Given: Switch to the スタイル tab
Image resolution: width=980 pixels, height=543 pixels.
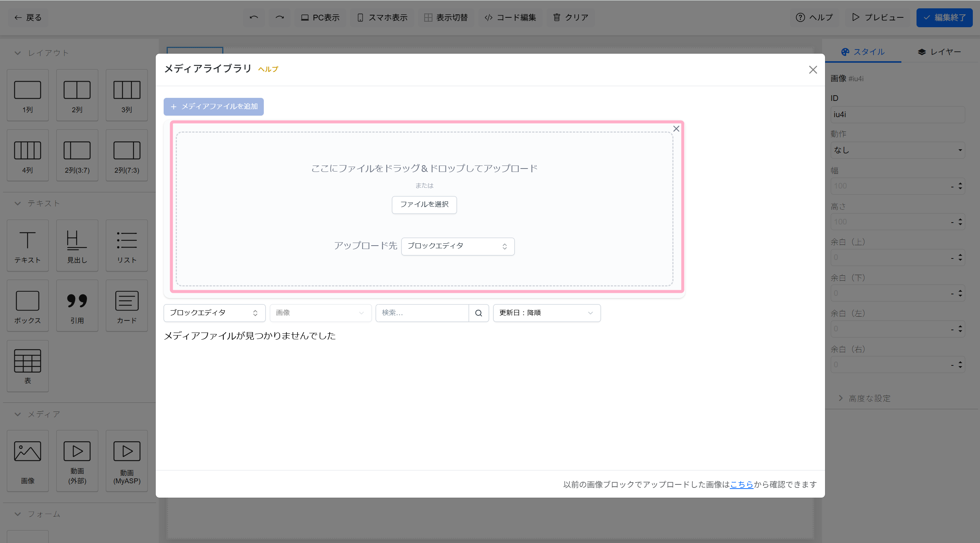Looking at the screenshot, I should pyautogui.click(x=863, y=52).
